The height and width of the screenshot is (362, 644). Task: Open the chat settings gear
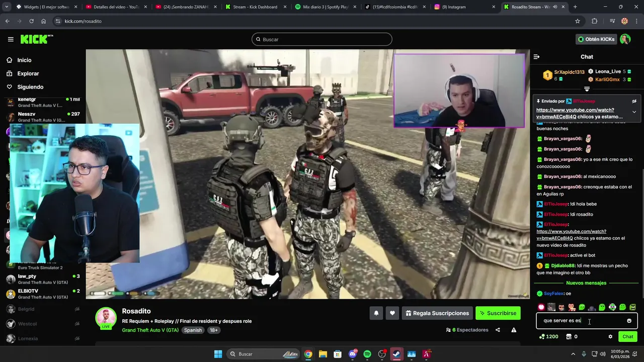pyautogui.click(x=610, y=337)
